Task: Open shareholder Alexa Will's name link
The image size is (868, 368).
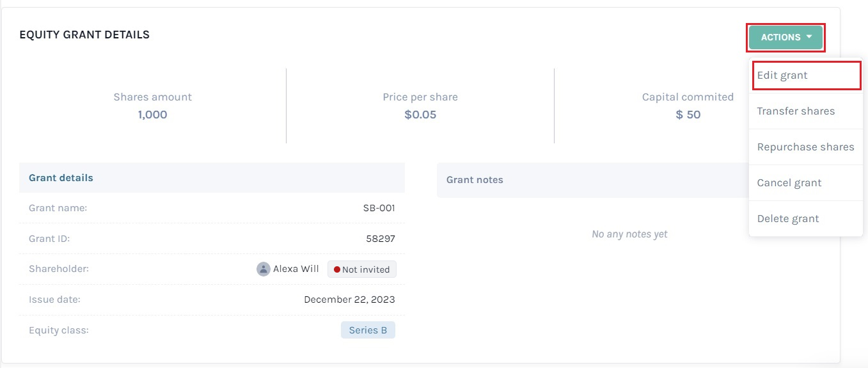Action: point(296,269)
